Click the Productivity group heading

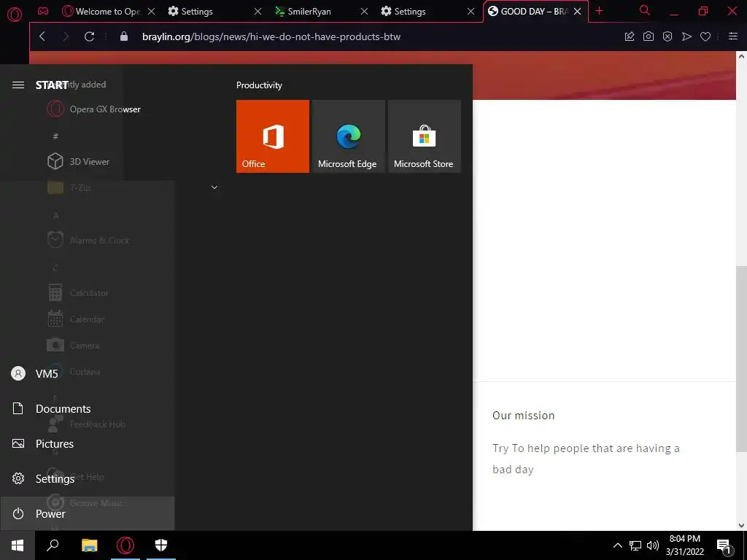[x=259, y=85]
